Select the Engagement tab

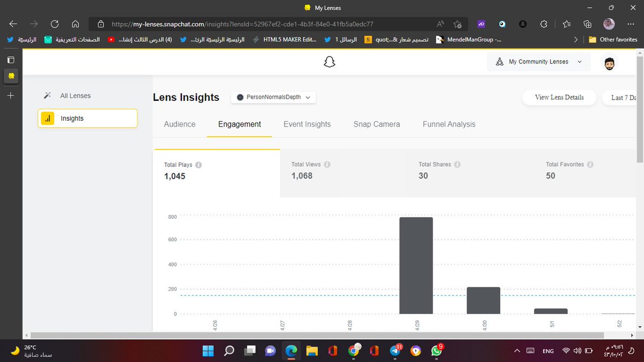(x=239, y=124)
